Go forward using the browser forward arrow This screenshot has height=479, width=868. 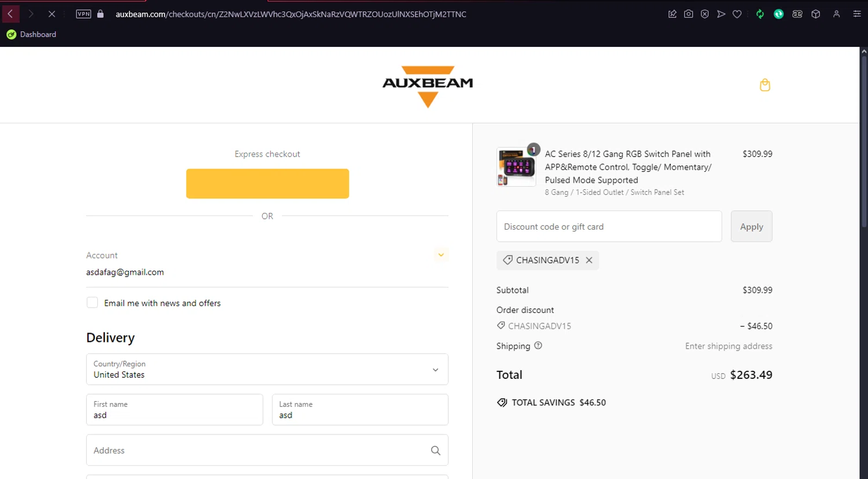pos(31,14)
